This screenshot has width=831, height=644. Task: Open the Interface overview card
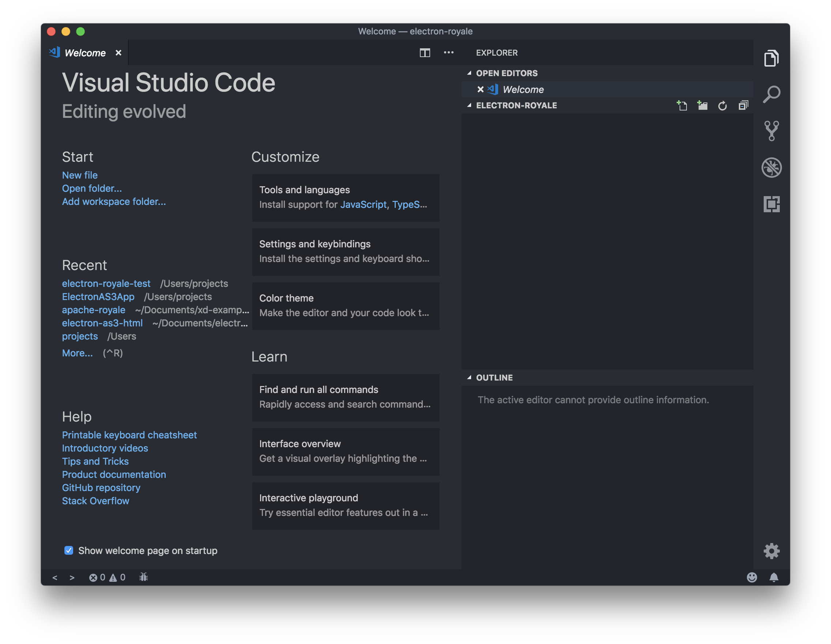346,452
